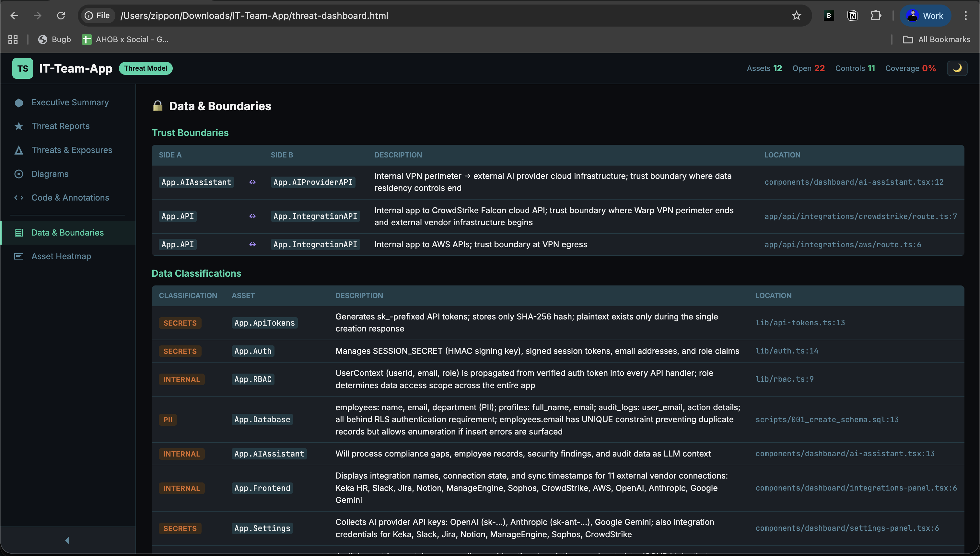Open the Work profile dropdown
This screenshot has width=980, height=556.
[925, 15]
